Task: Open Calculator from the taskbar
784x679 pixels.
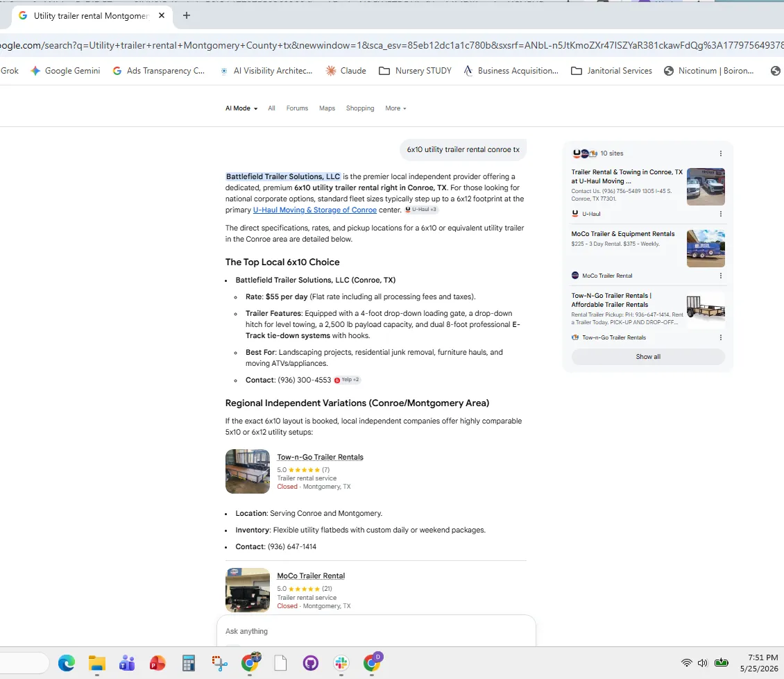Action: click(189, 663)
